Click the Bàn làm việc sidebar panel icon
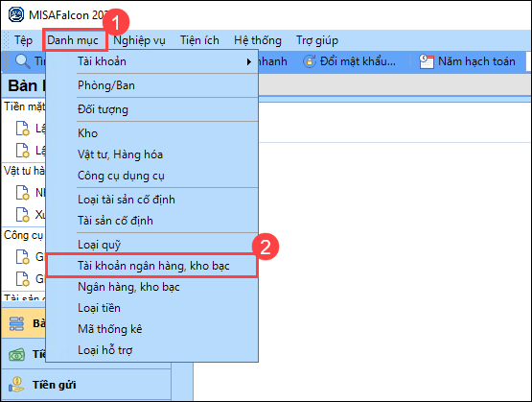Image resolution: width=532 pixels, height=402 pixels. [16, 323]
